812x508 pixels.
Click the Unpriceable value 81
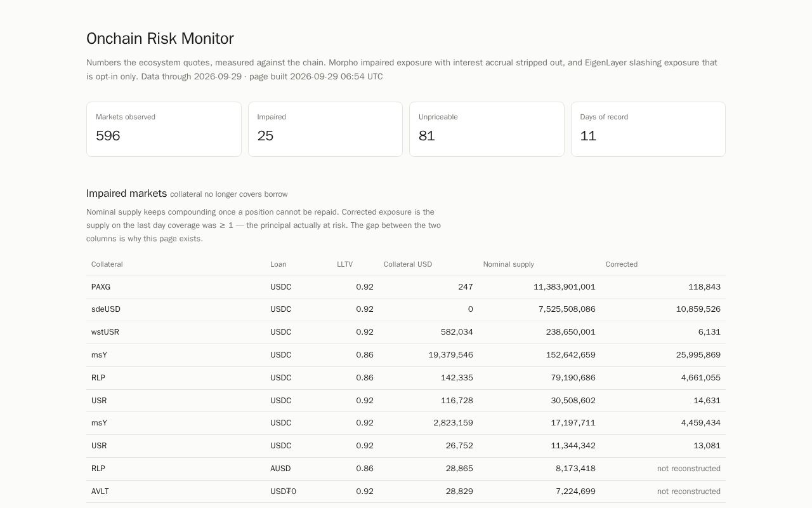tap(427, 136)
